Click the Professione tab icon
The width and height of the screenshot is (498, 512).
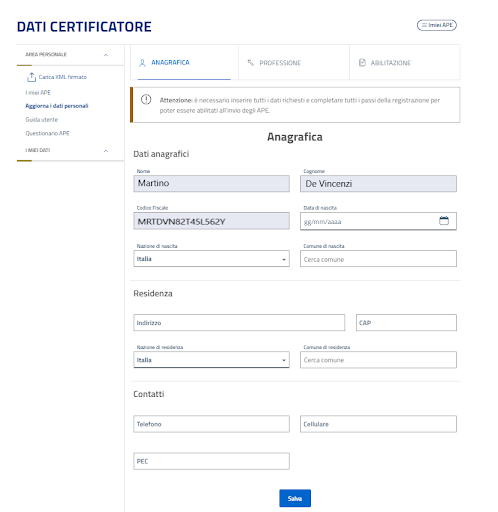pyautogui.click(x=251, y=63)
